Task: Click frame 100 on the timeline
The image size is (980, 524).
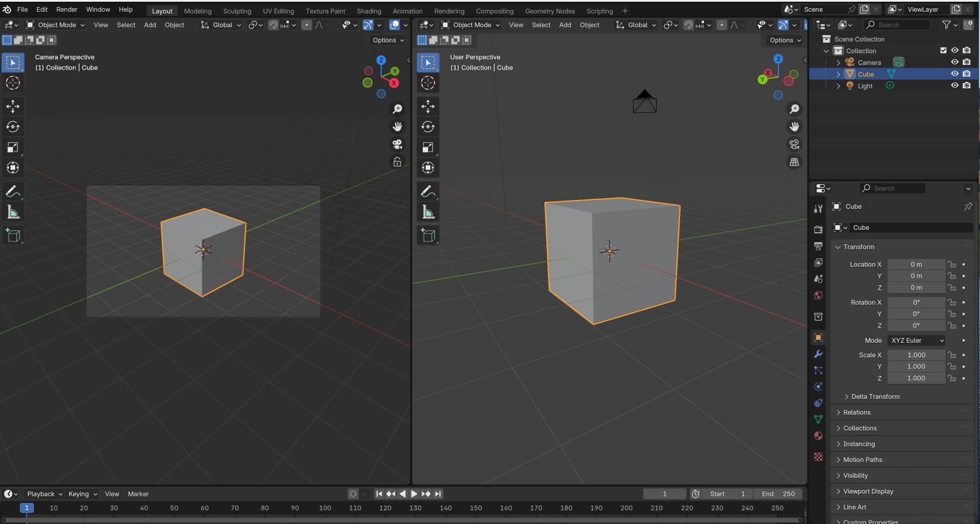Action: [x=325, y=508]
